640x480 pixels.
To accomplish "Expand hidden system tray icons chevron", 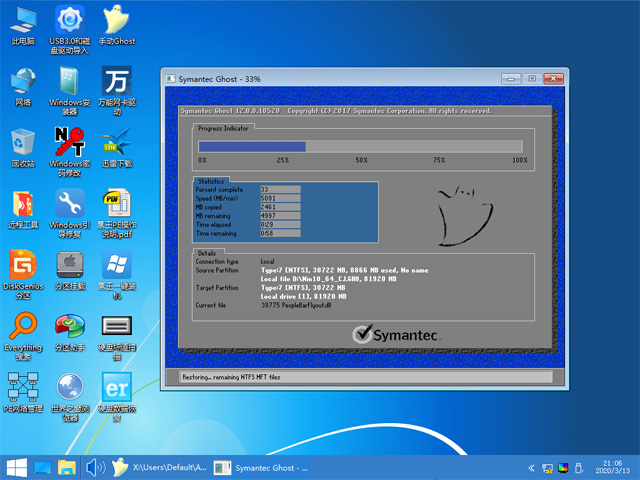I will coord(530,467).
